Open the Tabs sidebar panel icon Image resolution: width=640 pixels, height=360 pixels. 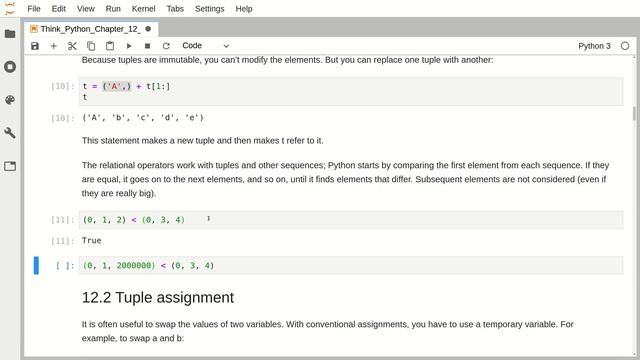click(10, 166)
